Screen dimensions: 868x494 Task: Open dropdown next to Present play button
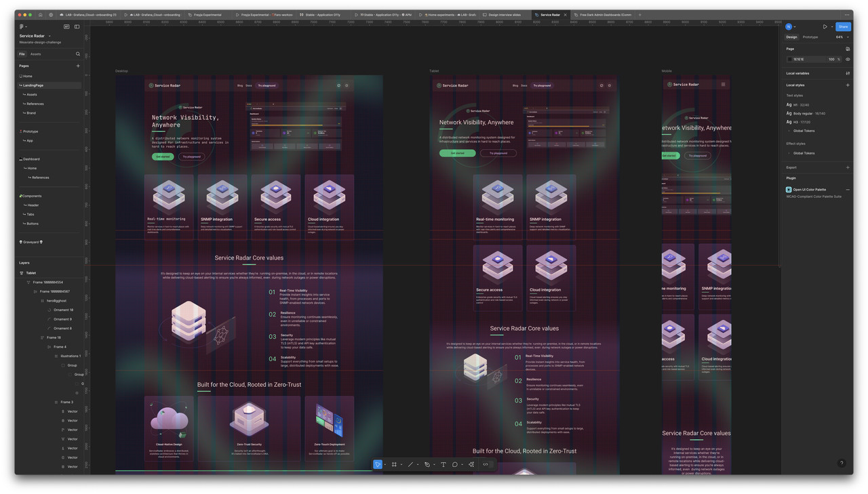point(831,26)
